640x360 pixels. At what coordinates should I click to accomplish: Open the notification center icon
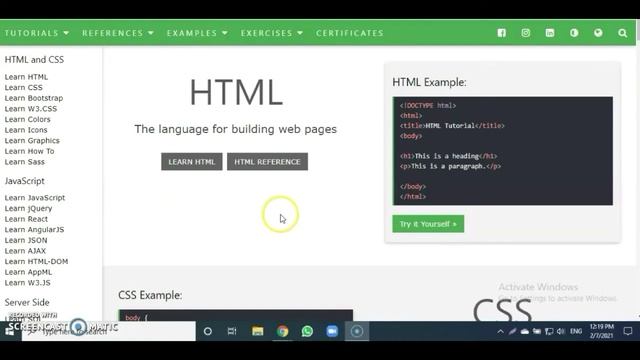pyautogui.click(x=628, y=331)
